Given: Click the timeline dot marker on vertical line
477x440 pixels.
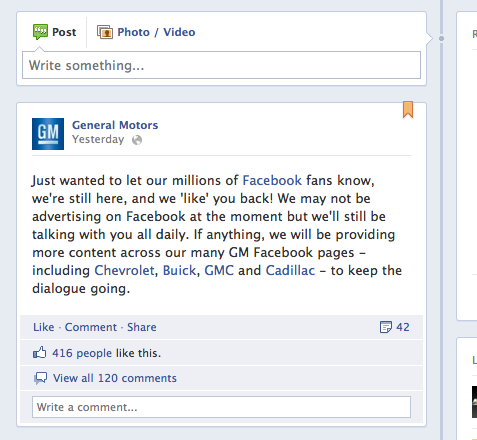Looking at the screenshot, I should pyautogui.click(x=441, y=39).
